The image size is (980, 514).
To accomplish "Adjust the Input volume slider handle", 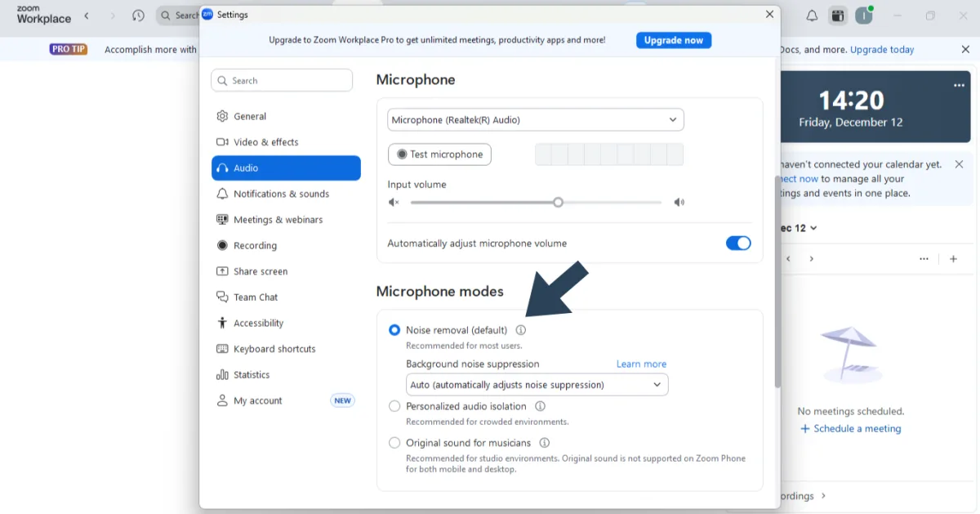I will (x=558, y=203).
